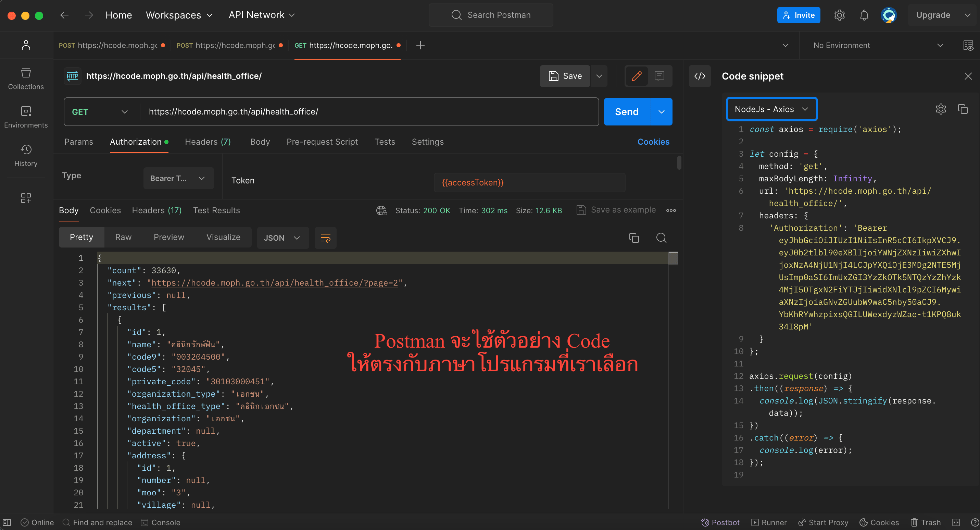The width and height of the screenshot is (980, 530).
Task: Open the notifications bell
Action: tap(864, 15)
